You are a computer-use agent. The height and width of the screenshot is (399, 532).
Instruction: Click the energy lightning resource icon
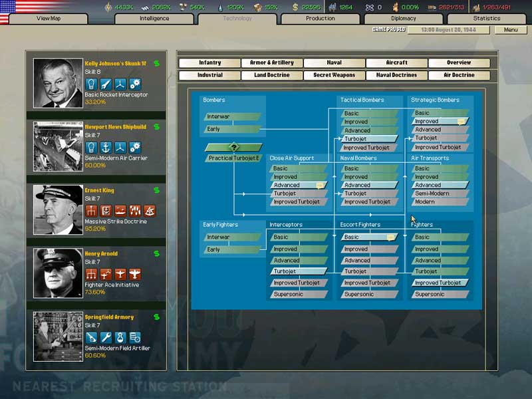coord(108,7)
